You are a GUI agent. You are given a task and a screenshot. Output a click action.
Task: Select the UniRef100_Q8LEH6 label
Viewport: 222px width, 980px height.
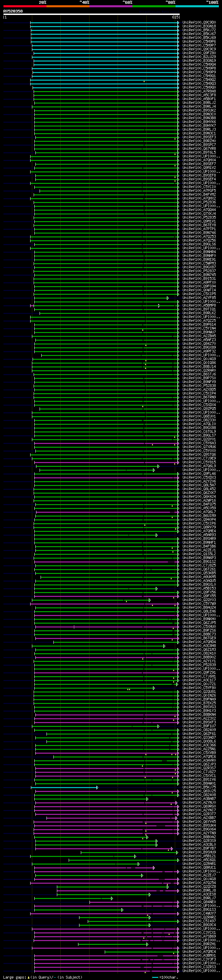point(199,612)
